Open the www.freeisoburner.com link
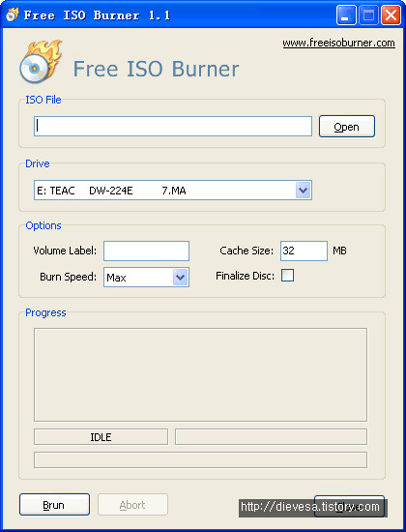The height and width of the screenshot is (532, 406). tap(339, 44)
